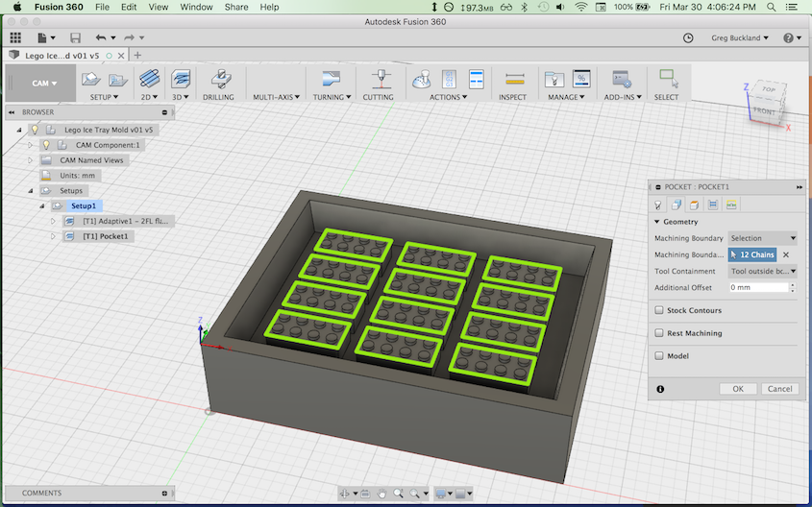812x507 pixels.
Task: Click the setup folder icon in Setup group
Action: [x=118, y=80]
